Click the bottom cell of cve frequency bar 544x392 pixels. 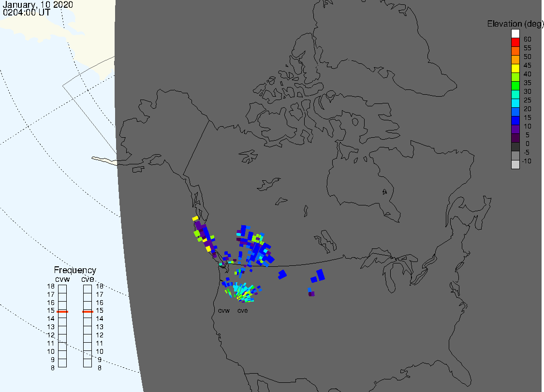point(88,363)
